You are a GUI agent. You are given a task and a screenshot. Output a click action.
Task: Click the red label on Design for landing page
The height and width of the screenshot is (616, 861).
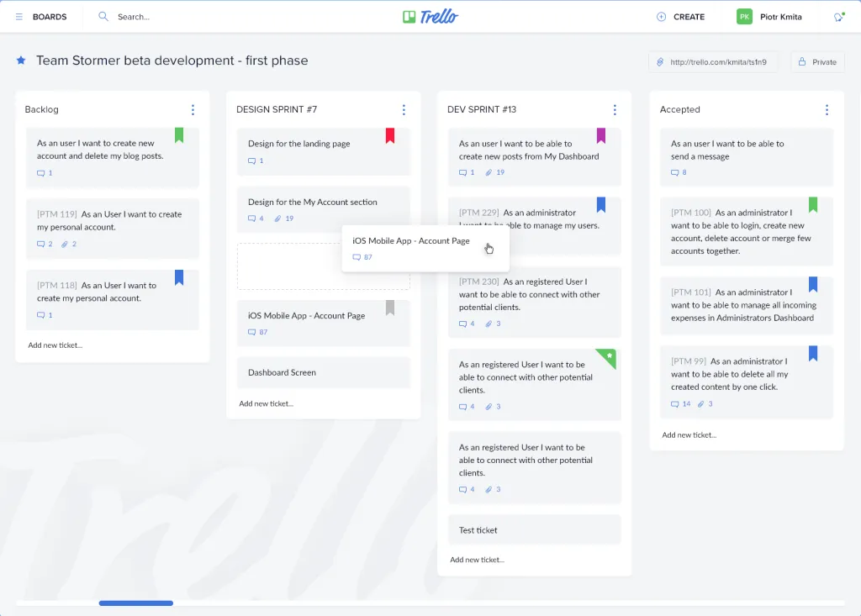coord(391,134)
